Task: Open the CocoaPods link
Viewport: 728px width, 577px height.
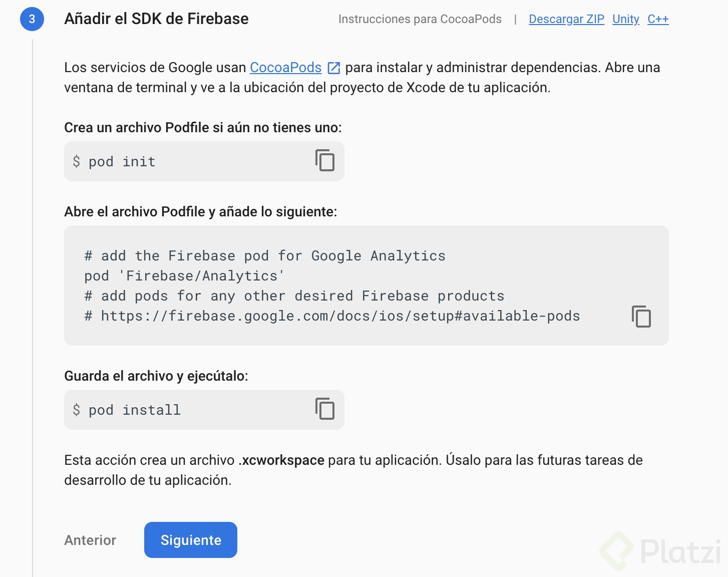Action: pos(285,68)
